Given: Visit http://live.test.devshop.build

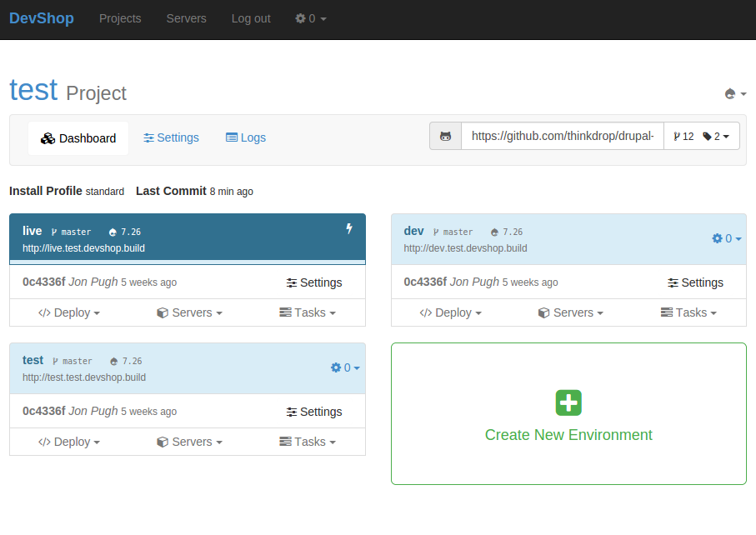Looking at the screenshot, I should coord(83,248).
